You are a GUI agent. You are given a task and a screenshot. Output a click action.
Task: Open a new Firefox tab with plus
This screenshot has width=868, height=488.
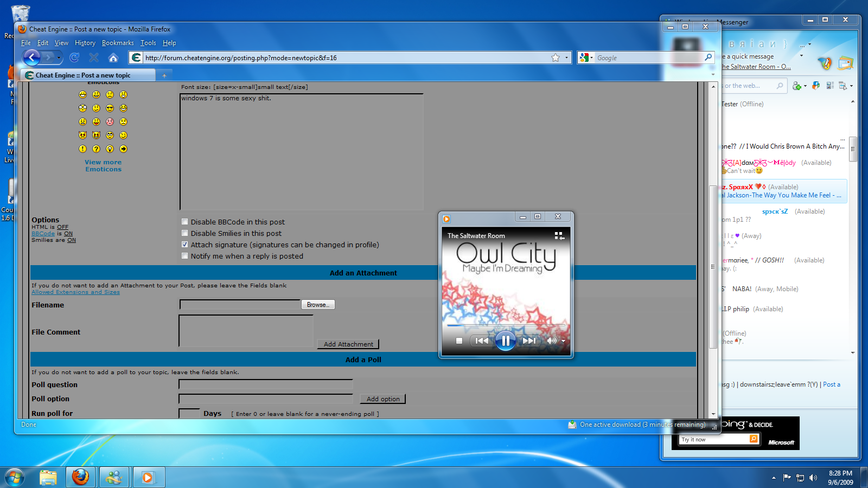point(164,75)
